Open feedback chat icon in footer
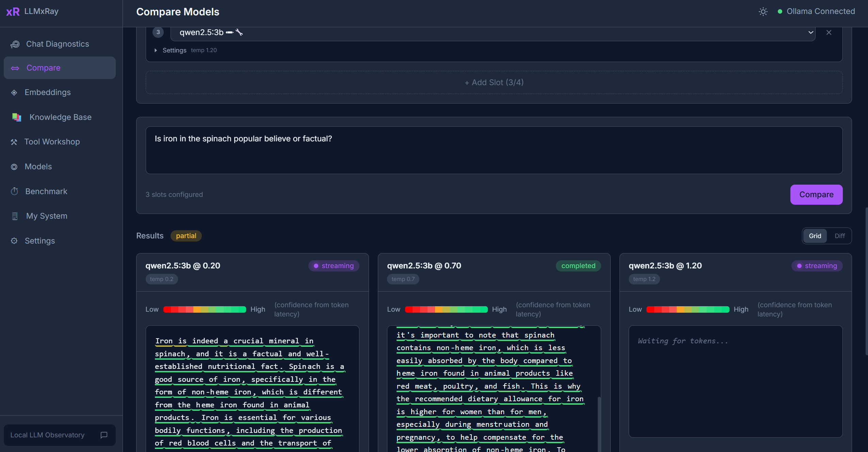 (x=104, y=435)
